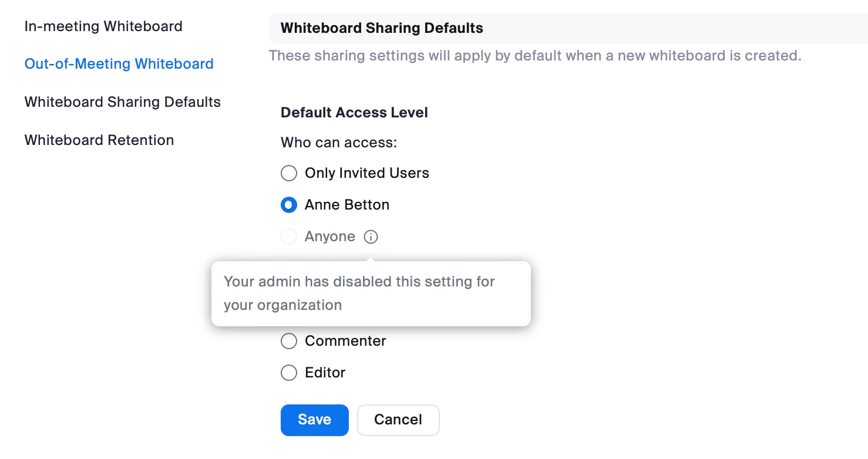The width and height of the screenshot is (868, 459).
Task: Go to Out-of-Meeting Whiteboard section
Action: click(119, 64)
